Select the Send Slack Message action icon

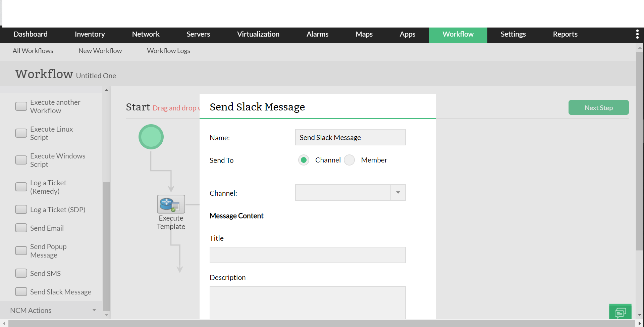point(21,292)
